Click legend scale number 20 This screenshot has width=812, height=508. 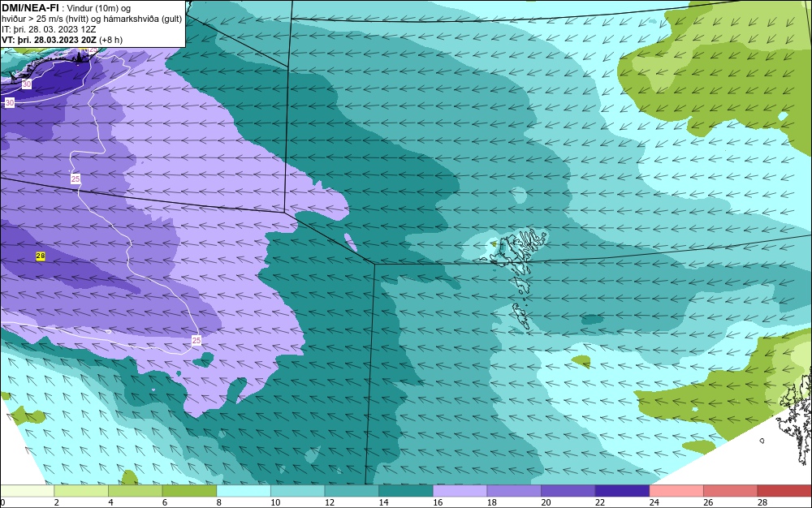(x=546, y=502)
